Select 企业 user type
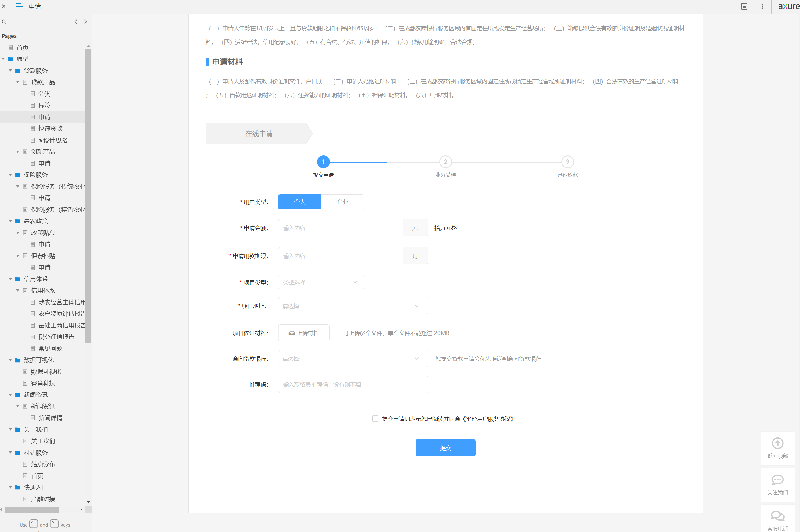 pyautogui.click(x=342, y=202)
